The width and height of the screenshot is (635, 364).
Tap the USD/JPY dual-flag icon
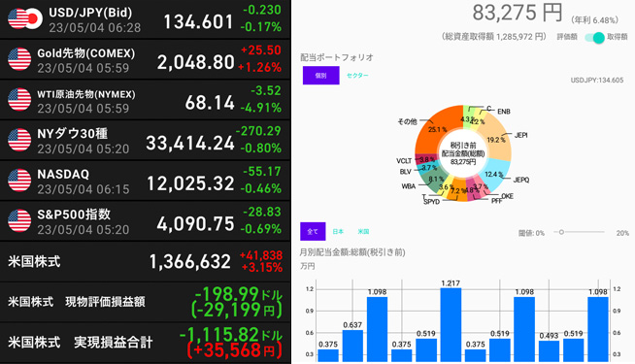[x=24, y=19]
